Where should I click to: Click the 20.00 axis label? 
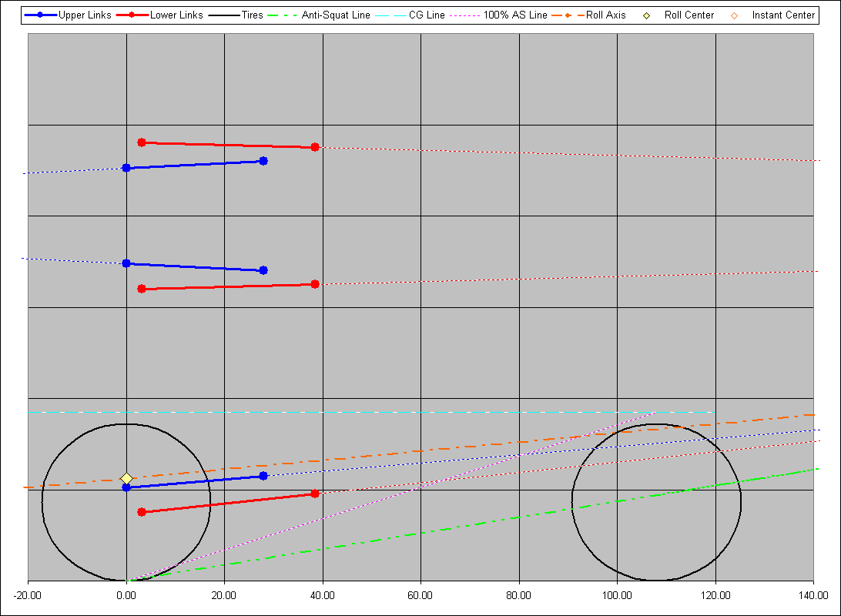point(224,596)
